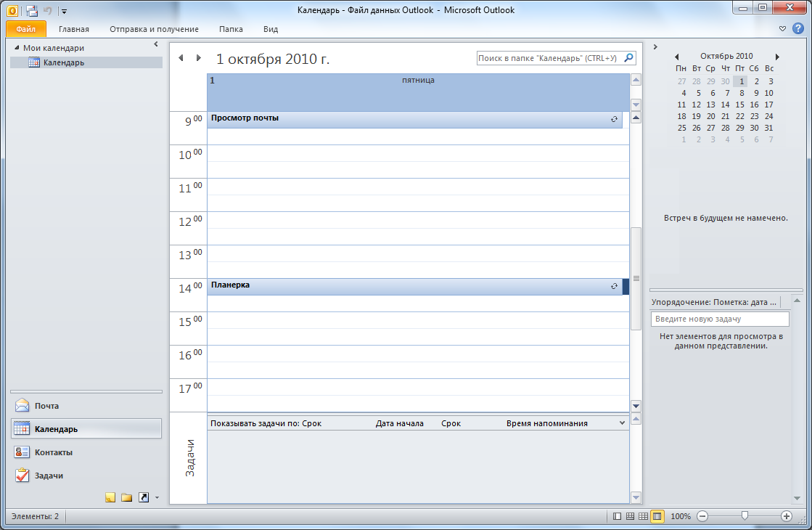The image size is (812, 530).
Task: Select October 20 in mini calendar
Action: click(710, 117)
